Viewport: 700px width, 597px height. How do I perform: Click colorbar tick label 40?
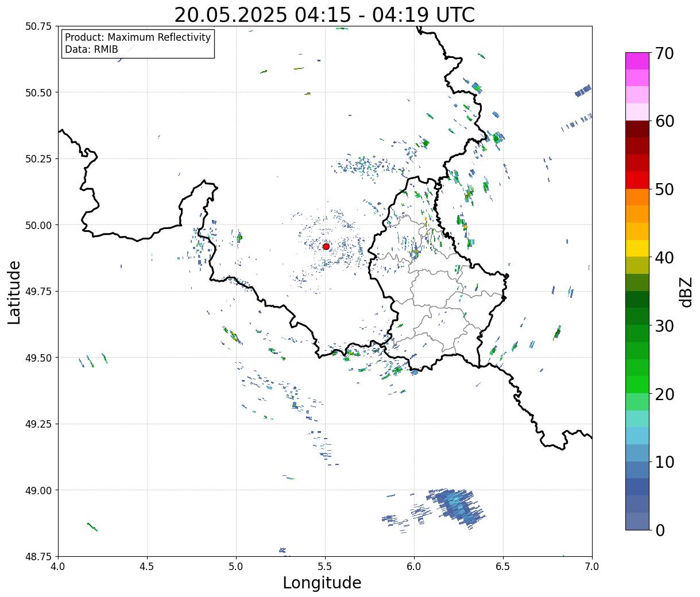[664, 258]
